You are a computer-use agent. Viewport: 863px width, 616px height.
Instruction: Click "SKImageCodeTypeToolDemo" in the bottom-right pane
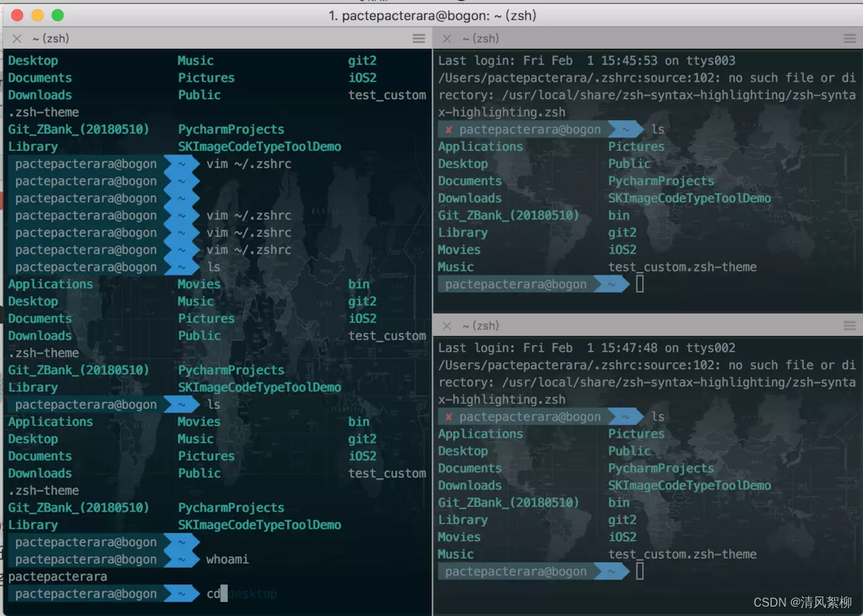(x=690, y=486)
